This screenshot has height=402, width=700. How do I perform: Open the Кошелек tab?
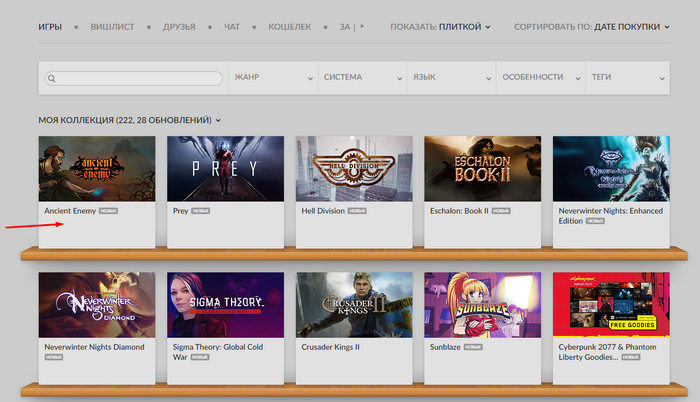click(289, 27)
